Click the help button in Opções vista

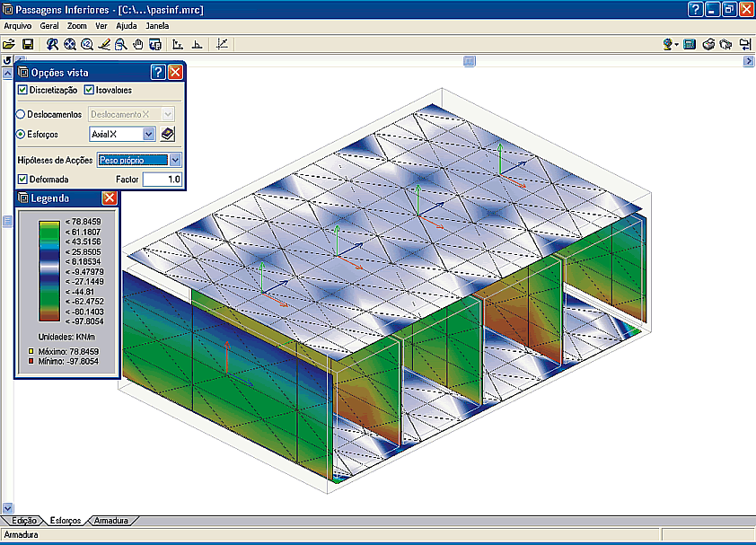click(x=158, y=72)
